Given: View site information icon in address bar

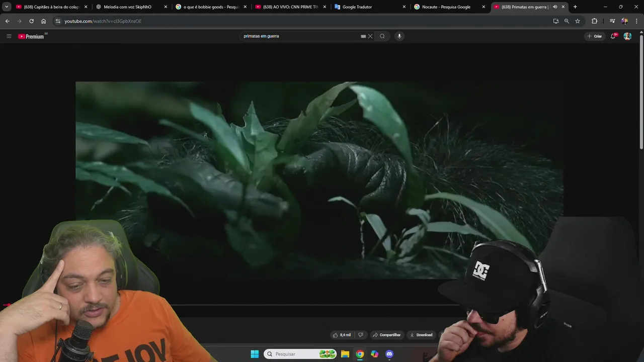Looking at the screenshot, I should 58,21.
